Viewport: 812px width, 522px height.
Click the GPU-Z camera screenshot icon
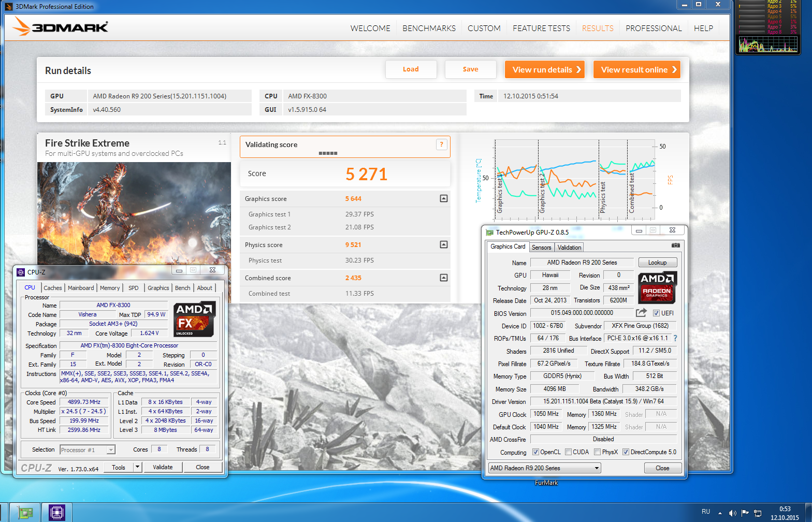pyautogui.click(x=675, y=245)
